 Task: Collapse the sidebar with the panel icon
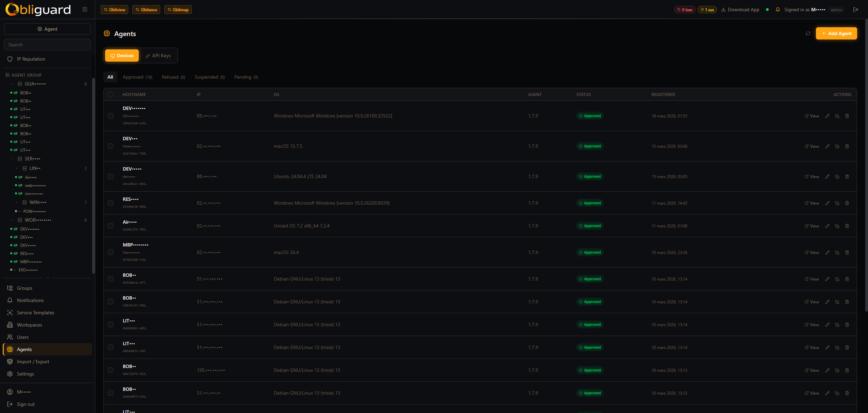pos(85,10)
